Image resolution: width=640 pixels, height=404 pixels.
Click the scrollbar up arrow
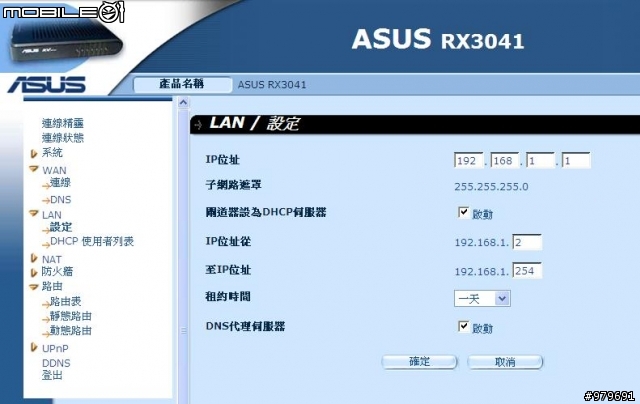click(183, 102)
